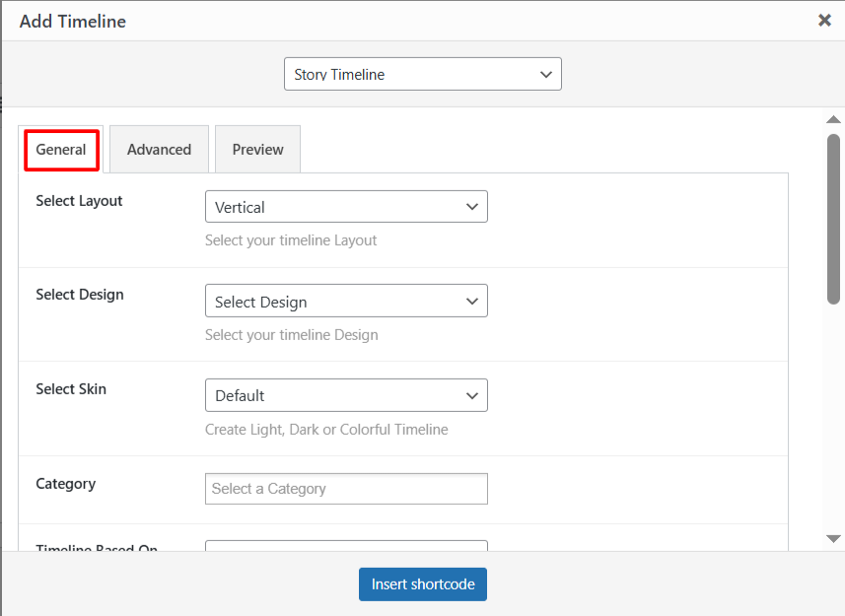The width and height of the screenshot is (845, 616).
Task: Click the Insert shortcode button
Action: (x=422, y=583)
